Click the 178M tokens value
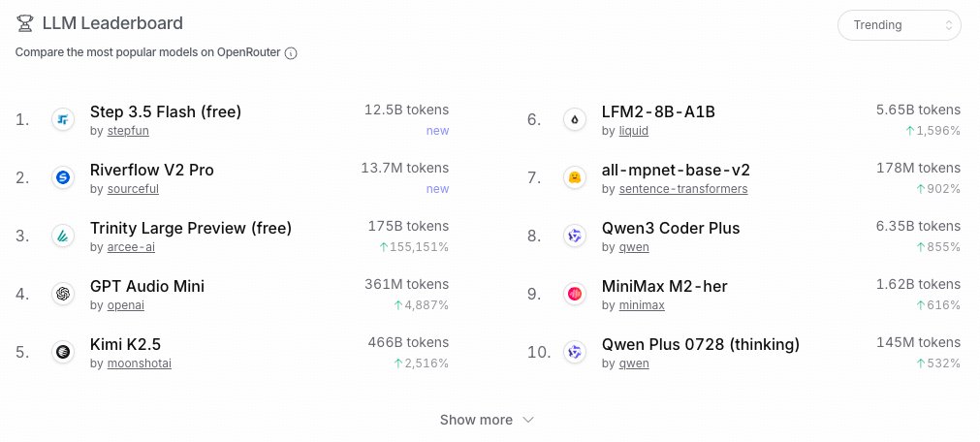This screenshot has width=980, height=442. (x=919, y=168)
